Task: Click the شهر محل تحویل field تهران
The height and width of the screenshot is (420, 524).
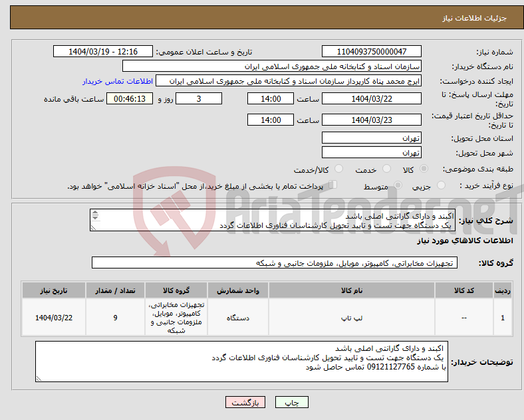Action: (x=372, y=152)
